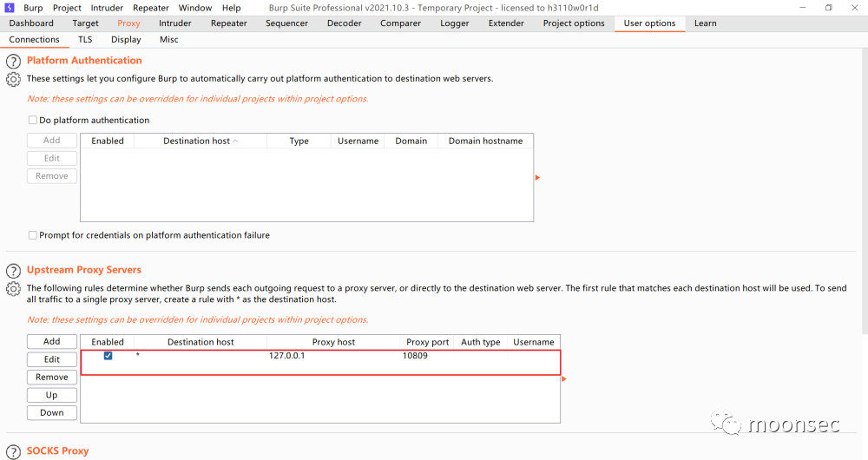868x460 pixels.
Task: Click Proxy host column header
Action: 333,342
